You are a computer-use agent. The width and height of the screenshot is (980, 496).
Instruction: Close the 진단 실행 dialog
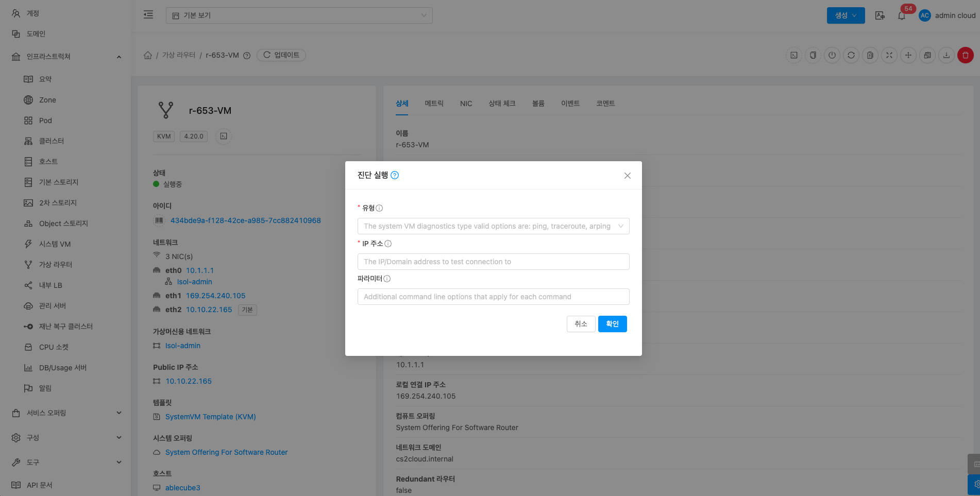pyautogui.click(x=627, y=176)
